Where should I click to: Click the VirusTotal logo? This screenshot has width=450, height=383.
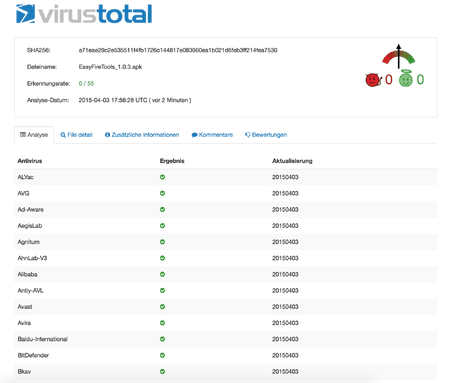point(84,14)
